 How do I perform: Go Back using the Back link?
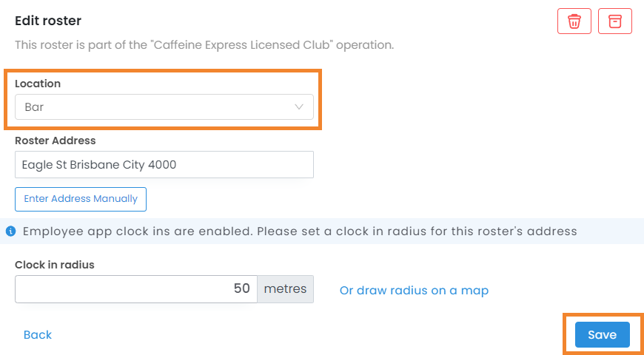coord(38,335)
